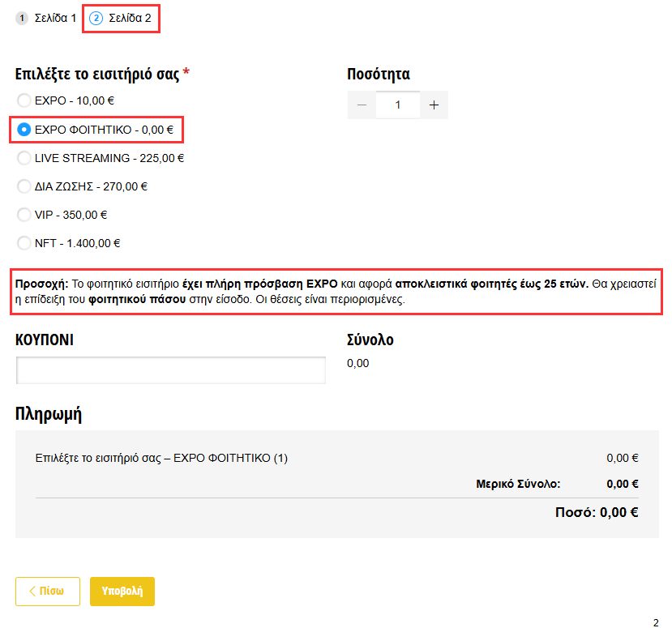Click the Ποσό: 0,00 € final amount
Image resolution: width=672 pixels, height=628 pixels.
click(597, 512)
